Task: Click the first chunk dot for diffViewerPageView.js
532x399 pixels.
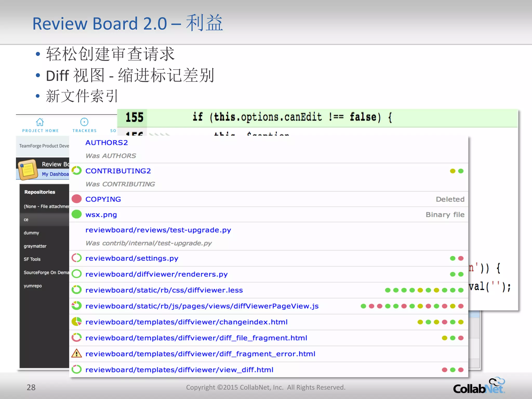Action: pos(363,306)
